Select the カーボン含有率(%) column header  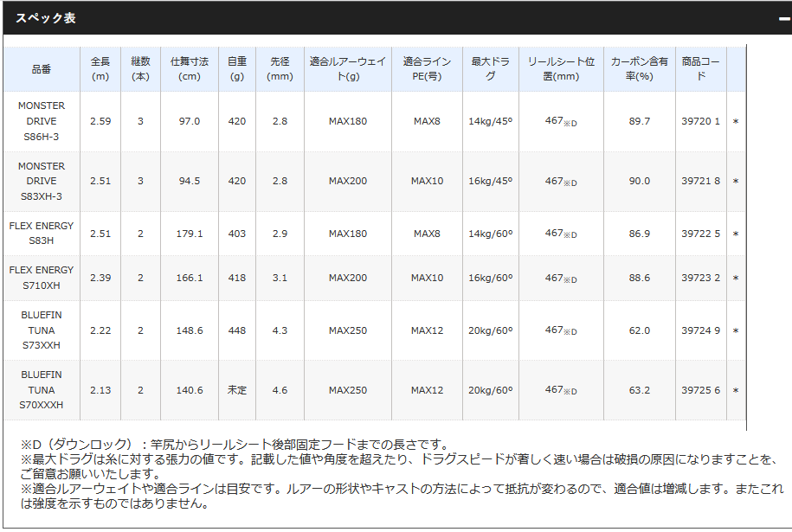coord(640,69)
